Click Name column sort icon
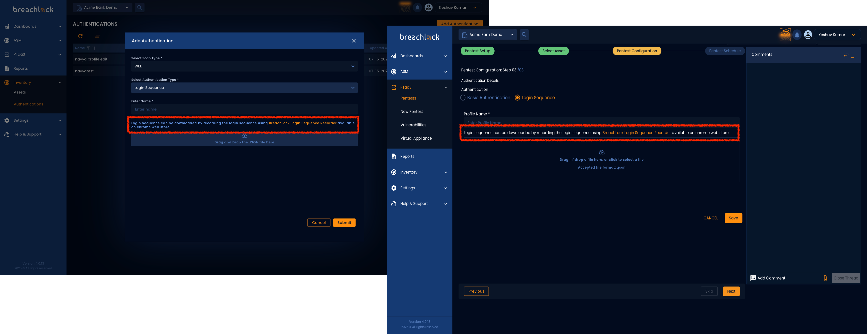The image size is (868, 335). [94, 48]
